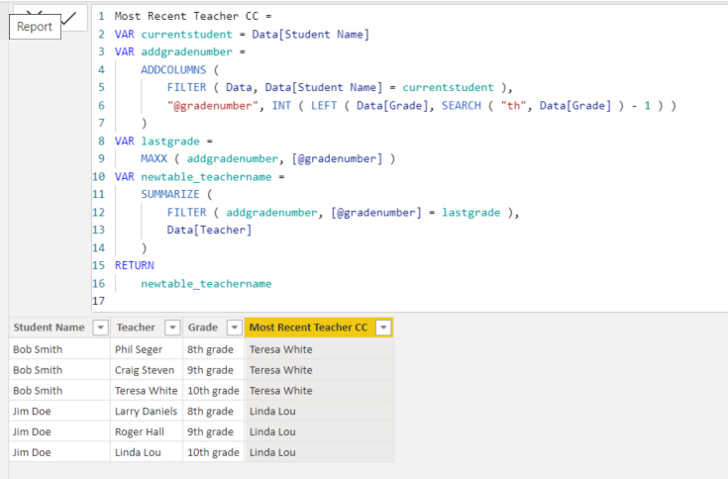728x479 pixels.
Task: Click the SEARCH function on line 6
Action: point(461,105)
